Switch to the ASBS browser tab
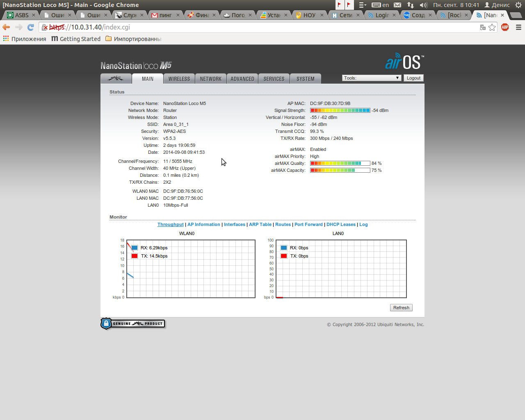Viewport: 525px width, 420px height. coord(21,15)
